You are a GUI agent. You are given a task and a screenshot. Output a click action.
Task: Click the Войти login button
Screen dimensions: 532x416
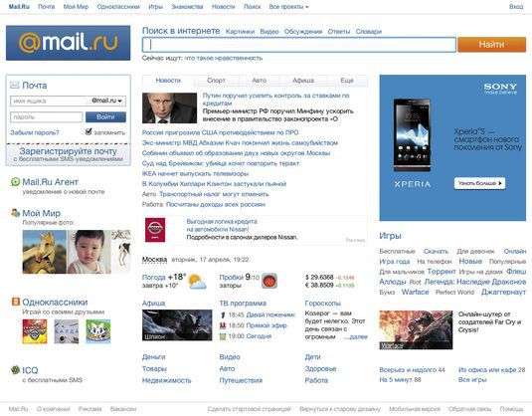pos(105,116)
